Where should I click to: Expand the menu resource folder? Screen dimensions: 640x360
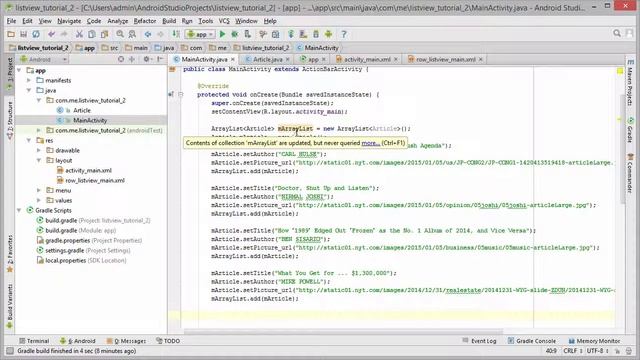pyautogui.click(x=39, y=190)
